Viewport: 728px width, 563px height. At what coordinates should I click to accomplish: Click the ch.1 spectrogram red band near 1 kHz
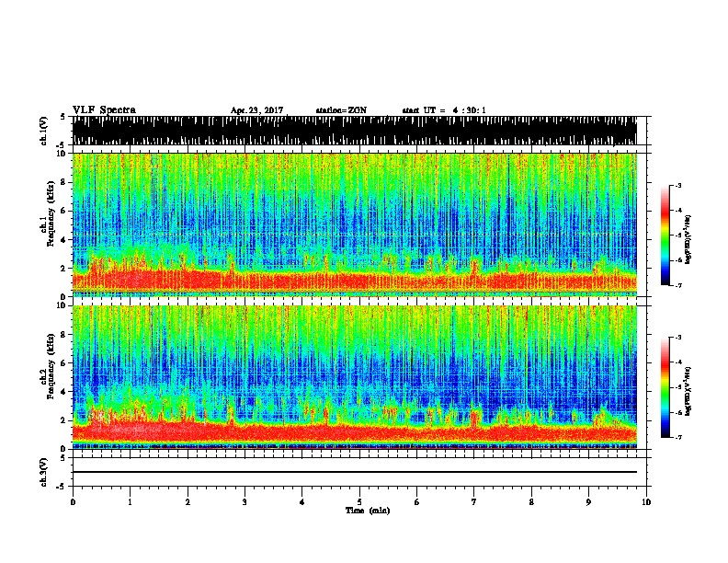click(355, 281)
